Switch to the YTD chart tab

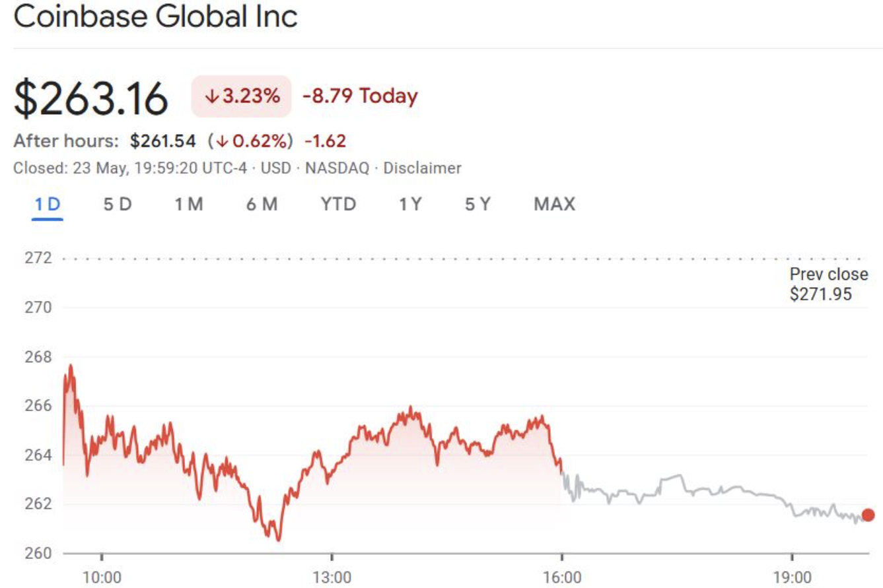pos(338,205)
